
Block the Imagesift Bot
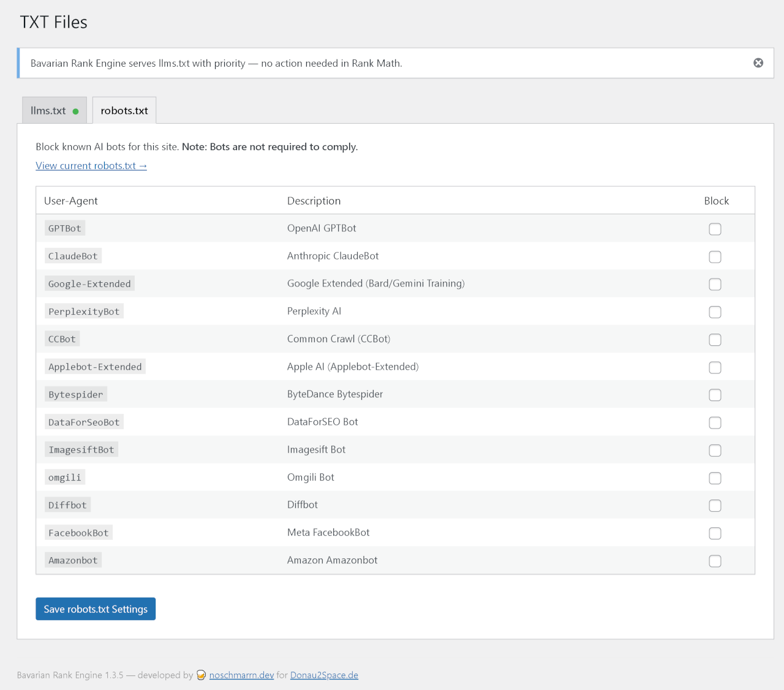[x=715, y=450]
